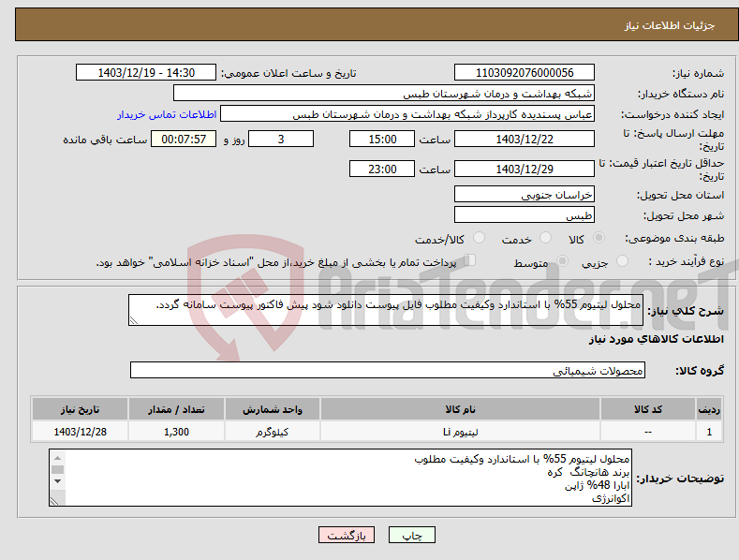The height and width of the screenshot is (560, 739).
Task: Click the لیتیوم Li item name cell
Action: [461, 432]
